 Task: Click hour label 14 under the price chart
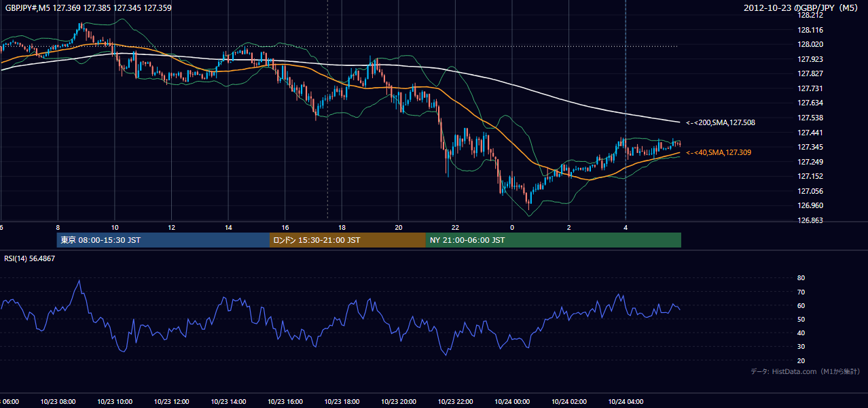228,228
